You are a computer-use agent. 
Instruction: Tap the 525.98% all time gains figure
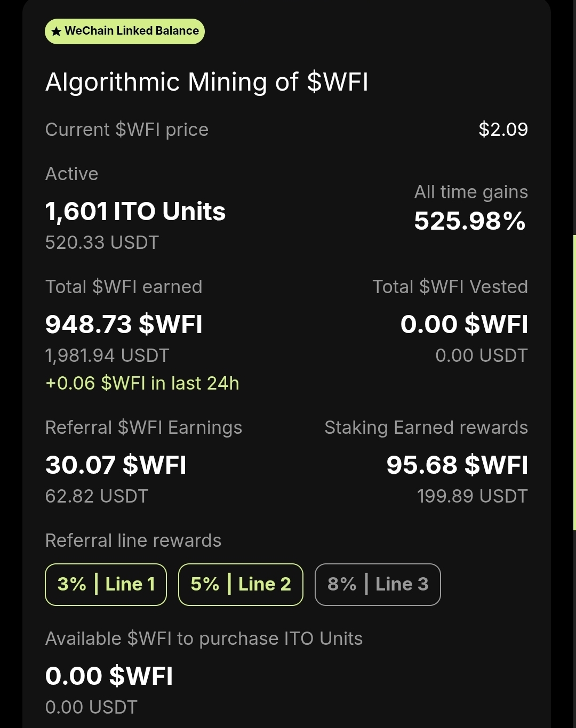tap(470, 221)
